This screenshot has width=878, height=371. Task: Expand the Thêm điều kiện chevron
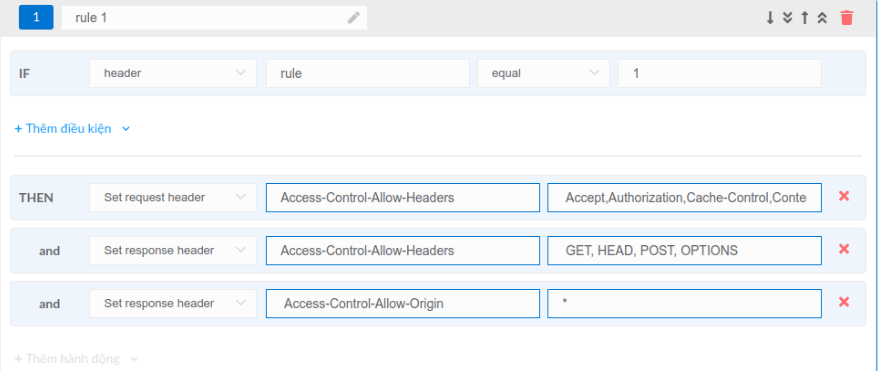click(126, 129)
